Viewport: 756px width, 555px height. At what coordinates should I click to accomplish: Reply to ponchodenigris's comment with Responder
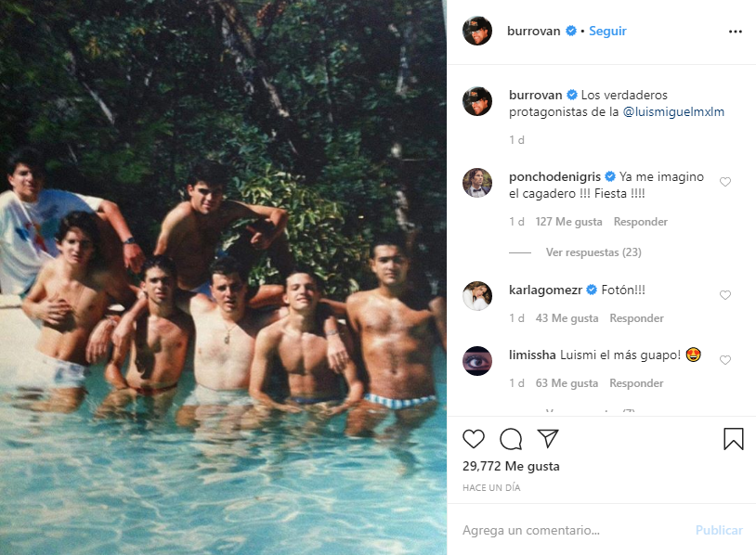641,222
